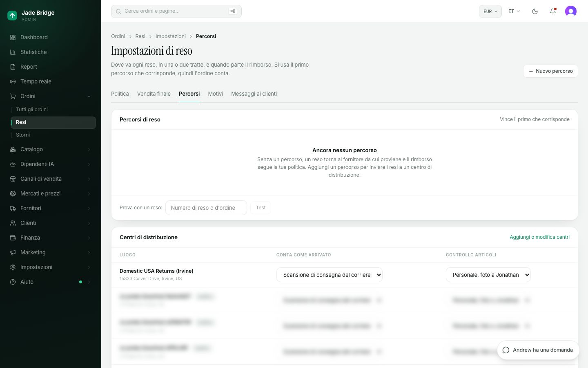The height and width of the screenshot is (368, 588).
Task: Click the Report document icon
Action: pos(13,67)
